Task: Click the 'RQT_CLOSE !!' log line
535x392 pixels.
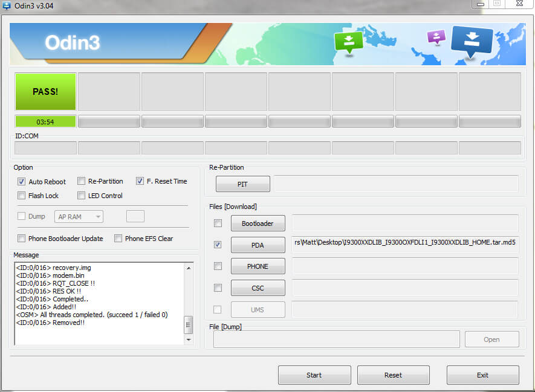Action: click(56, 283)
